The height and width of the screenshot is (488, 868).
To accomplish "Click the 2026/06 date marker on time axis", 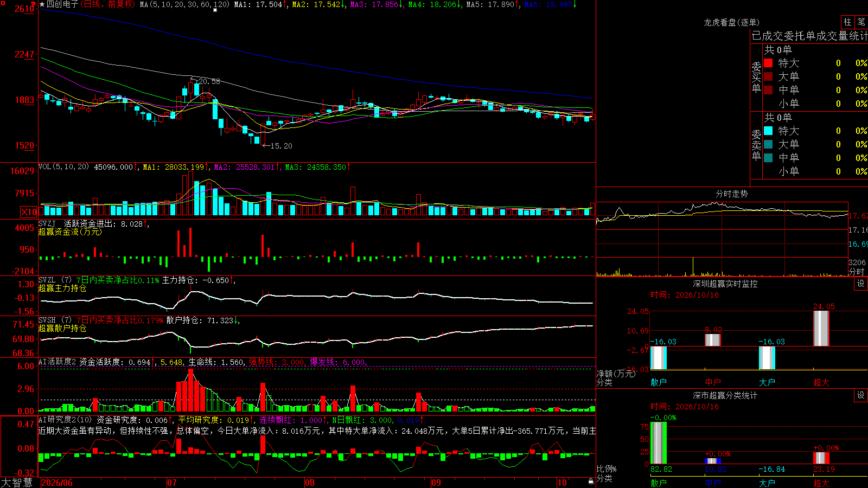I will 57,483.
